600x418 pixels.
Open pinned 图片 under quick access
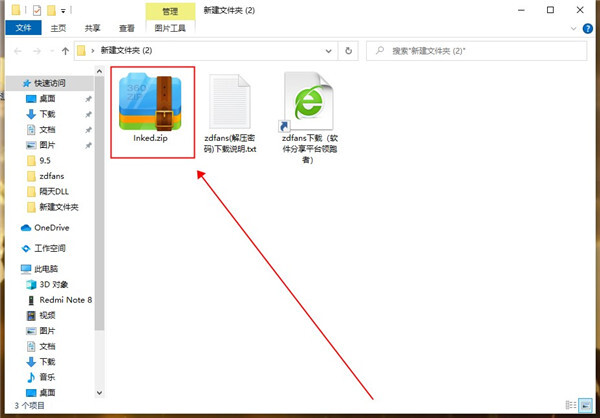(47, 145)
